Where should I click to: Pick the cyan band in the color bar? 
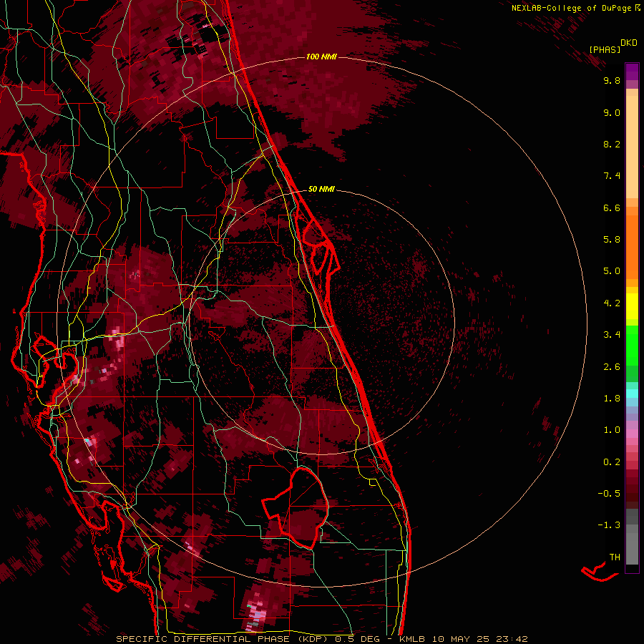(x=632, y=394)
